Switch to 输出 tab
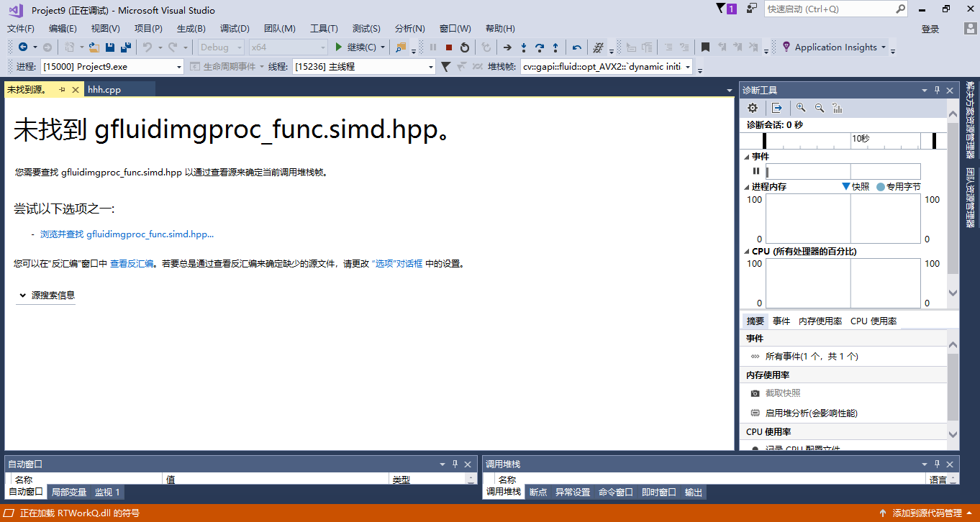 click(694, 493)
